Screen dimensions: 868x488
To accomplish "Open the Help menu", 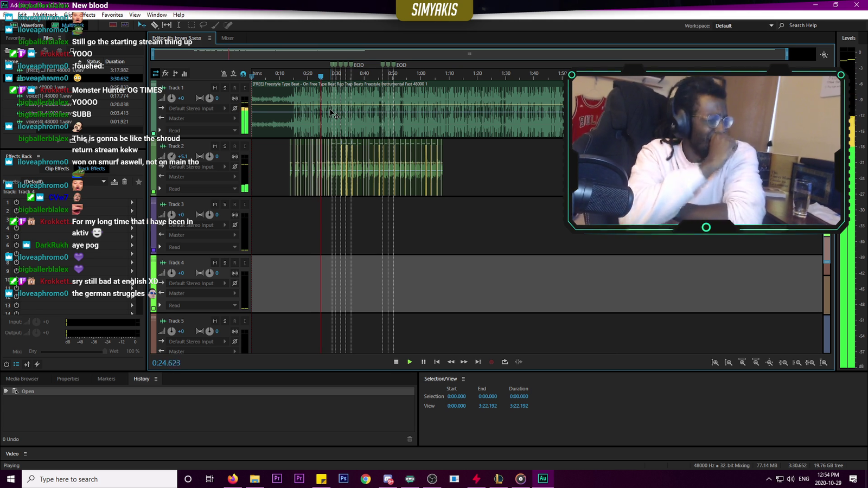I will coord(178,15).
